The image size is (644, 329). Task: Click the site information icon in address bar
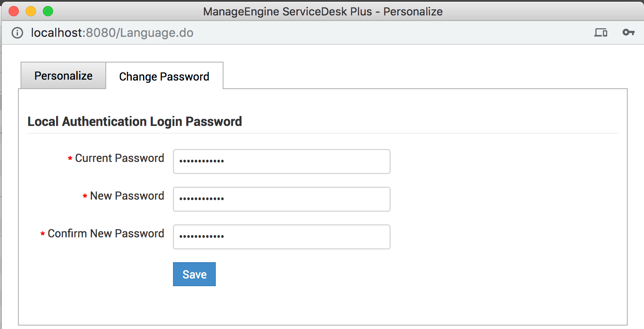17,33
